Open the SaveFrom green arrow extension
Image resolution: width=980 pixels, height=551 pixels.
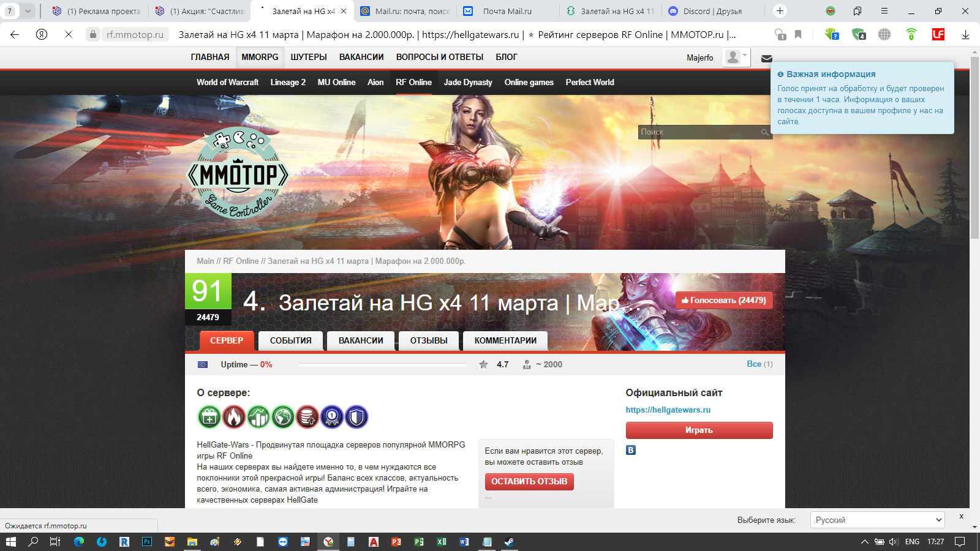[x=831, y=35]
